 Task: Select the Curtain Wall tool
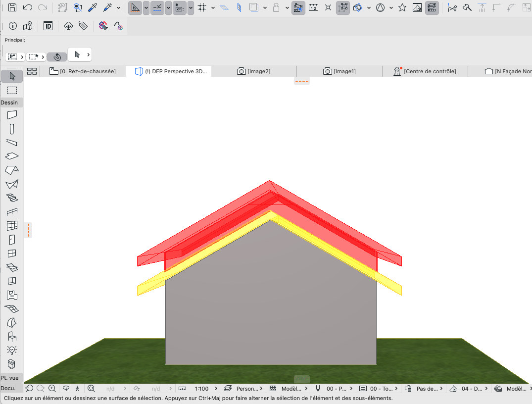(x=12, y=226)
